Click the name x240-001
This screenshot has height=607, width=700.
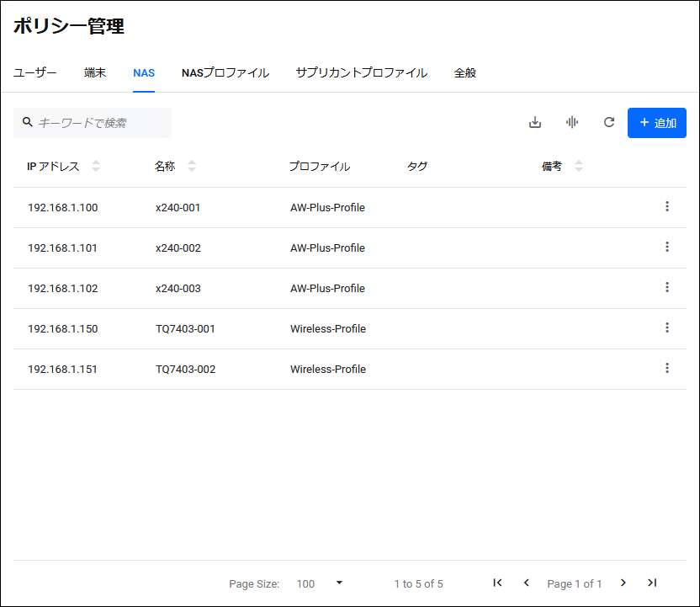pyautogui.click(x=178, y=208)
